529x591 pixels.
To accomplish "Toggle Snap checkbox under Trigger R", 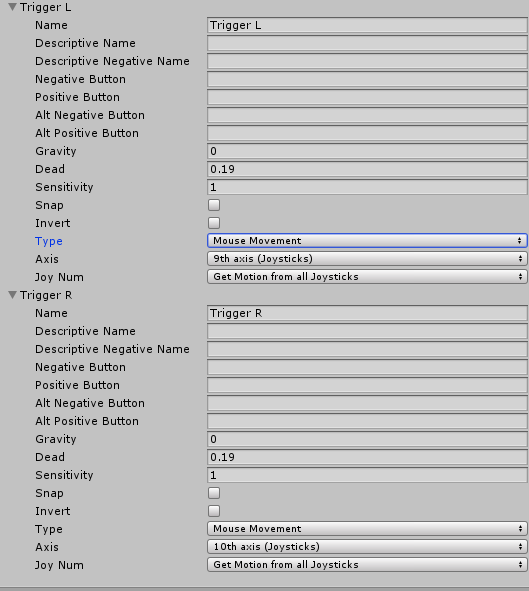I will coord(214,493).
